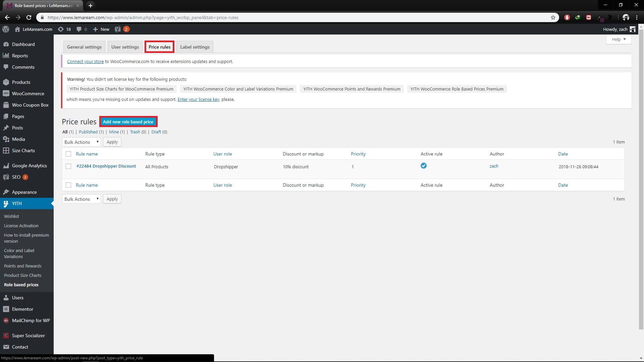Open the top Bulk Actions dropdown

(82, 142)
